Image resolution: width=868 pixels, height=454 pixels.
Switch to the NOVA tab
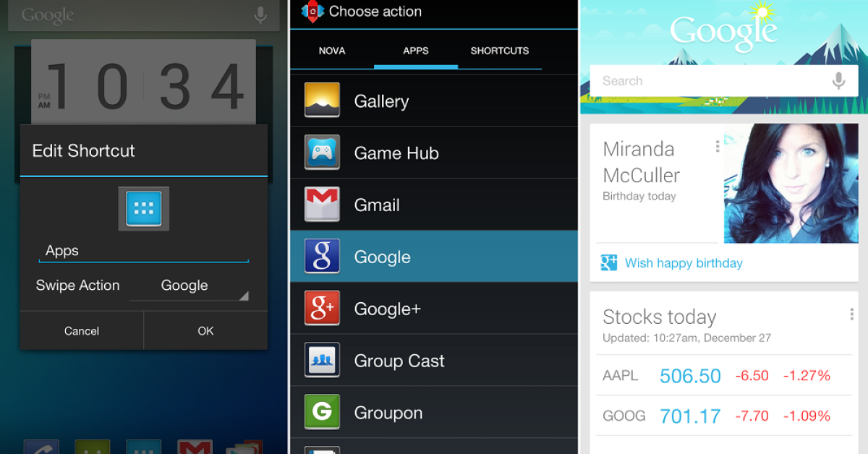click(x=332, y=51)
